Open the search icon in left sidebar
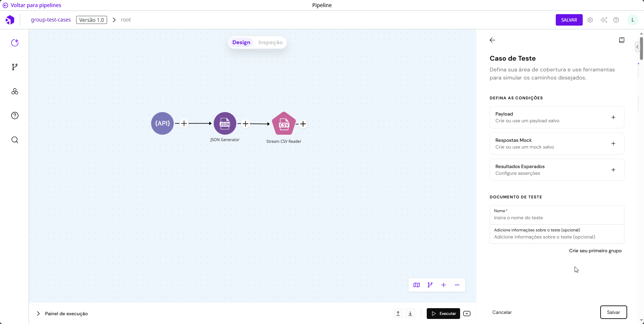The image size is (644, 324). click(x=15, y=140)
